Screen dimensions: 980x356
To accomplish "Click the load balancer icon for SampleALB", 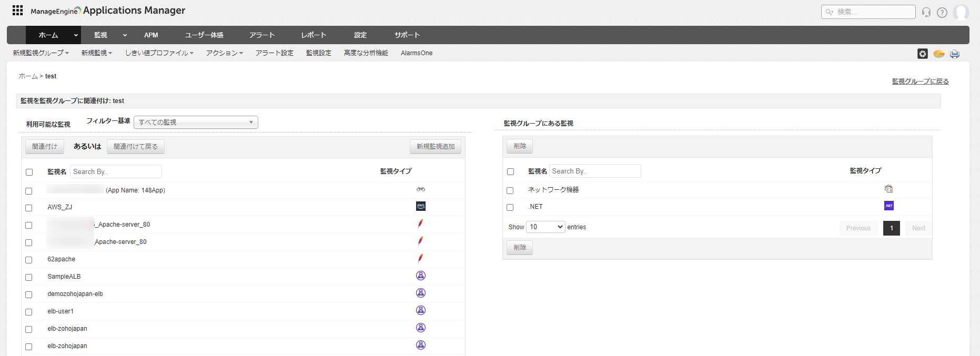I will pyautogui.click(x=420, y=276).
